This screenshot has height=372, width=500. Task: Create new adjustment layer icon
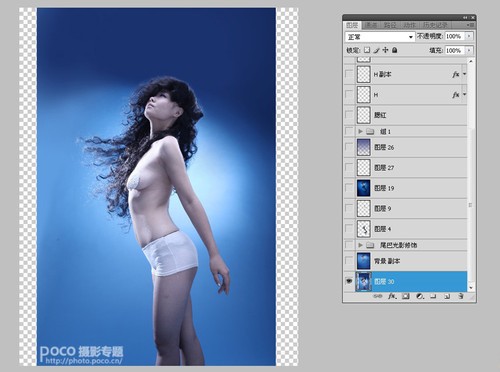point(420,296)
